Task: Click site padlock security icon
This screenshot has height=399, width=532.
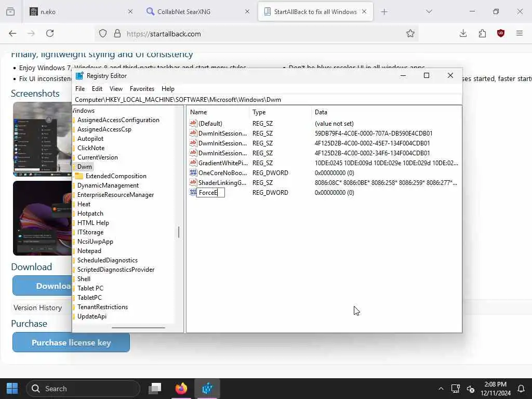Action: point(117,33)
